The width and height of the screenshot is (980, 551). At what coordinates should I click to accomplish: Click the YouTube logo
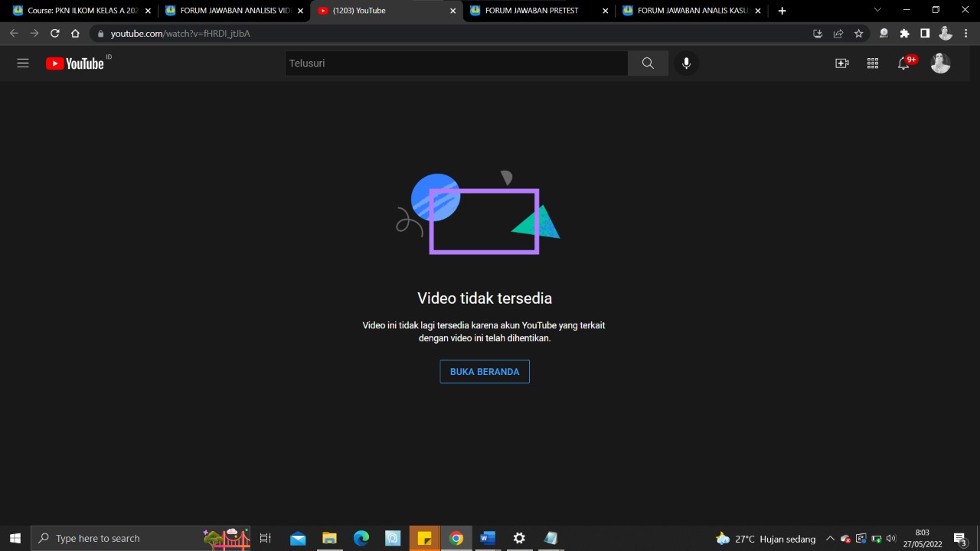[x=75, y=64]
